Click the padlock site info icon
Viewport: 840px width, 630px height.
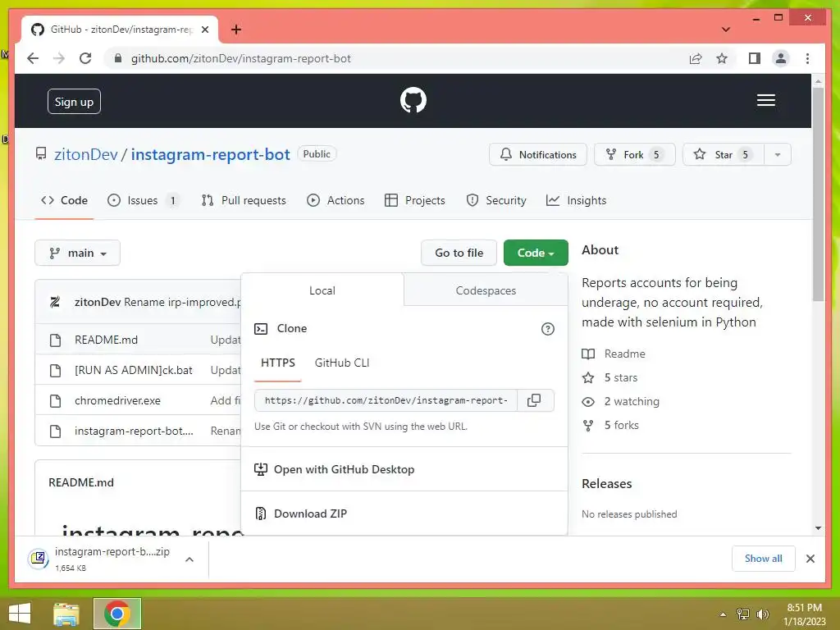click(x=118, y=58)
